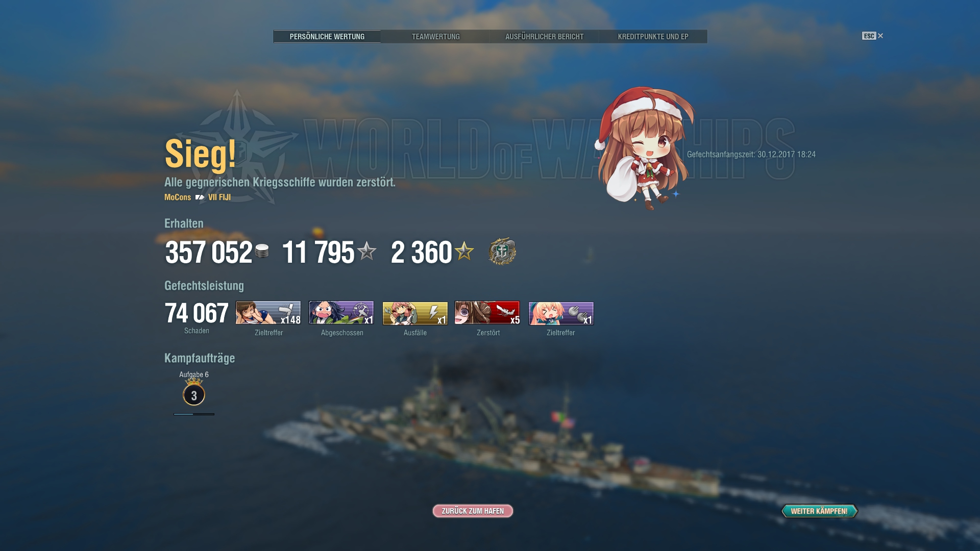Viewport: 980px width, 551px height.
Task: Click the x148 Zieltreffer ribbon
Action: [x=268, y=313]
